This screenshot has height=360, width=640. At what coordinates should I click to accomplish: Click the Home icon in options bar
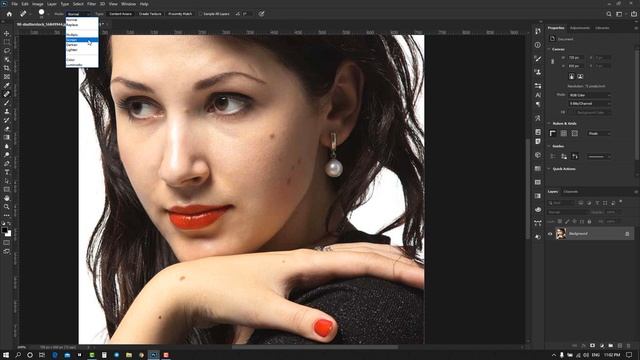(x=9, y=14)
